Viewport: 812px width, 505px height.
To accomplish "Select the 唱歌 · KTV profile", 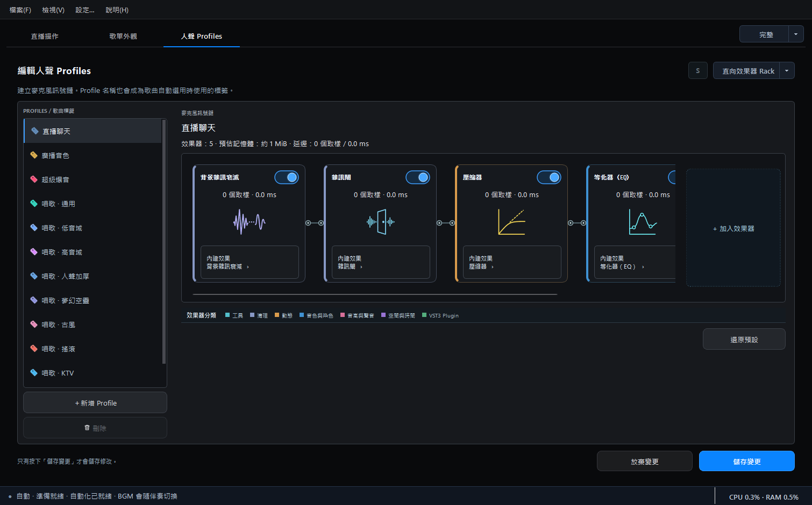I will [92, 373].
